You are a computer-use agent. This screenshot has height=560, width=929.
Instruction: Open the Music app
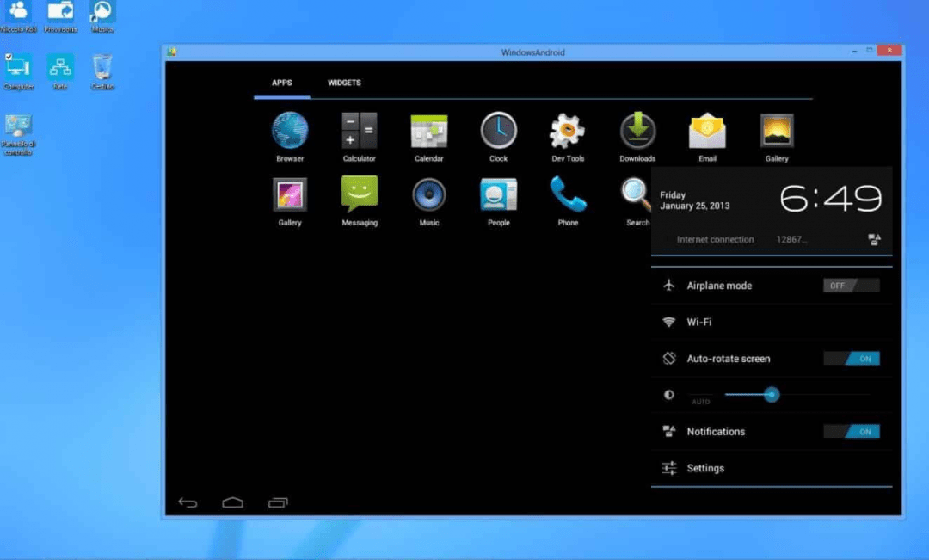429,195
